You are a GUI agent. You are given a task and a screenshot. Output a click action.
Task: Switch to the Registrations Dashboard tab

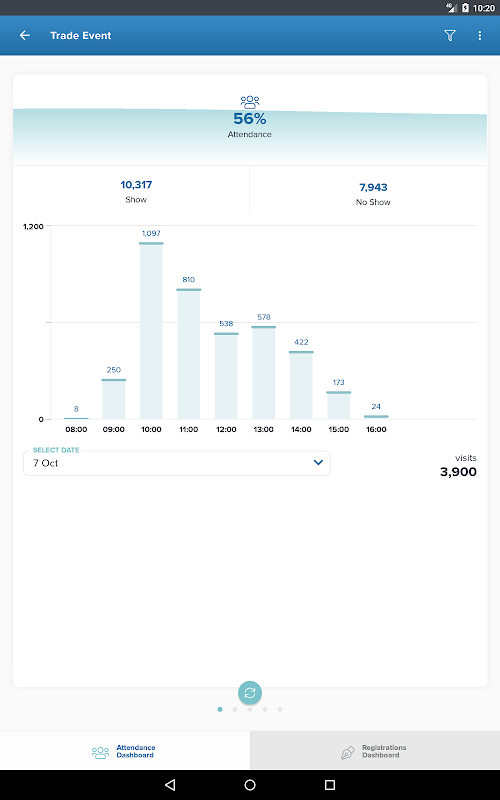pos(375,751)
